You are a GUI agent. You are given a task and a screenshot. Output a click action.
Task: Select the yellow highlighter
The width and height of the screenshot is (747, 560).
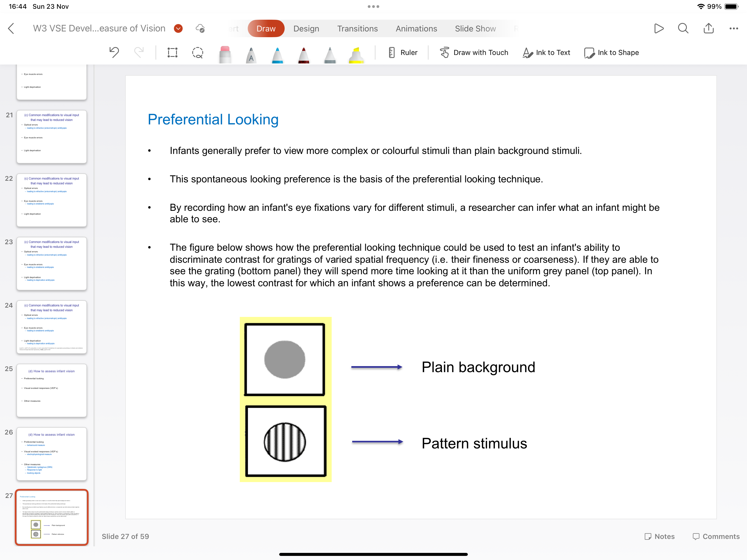356,55
